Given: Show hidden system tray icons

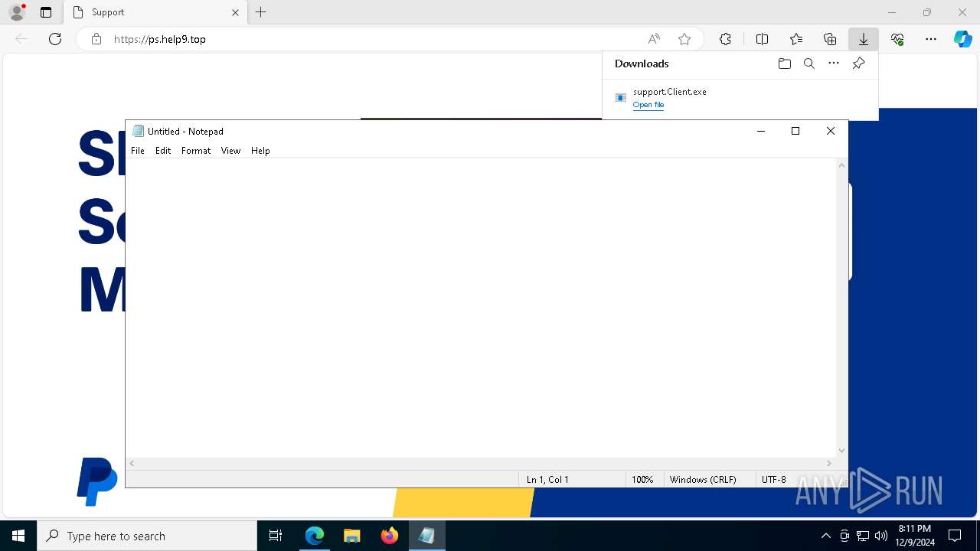Looking at the screenshot, I should coord(825,536).
